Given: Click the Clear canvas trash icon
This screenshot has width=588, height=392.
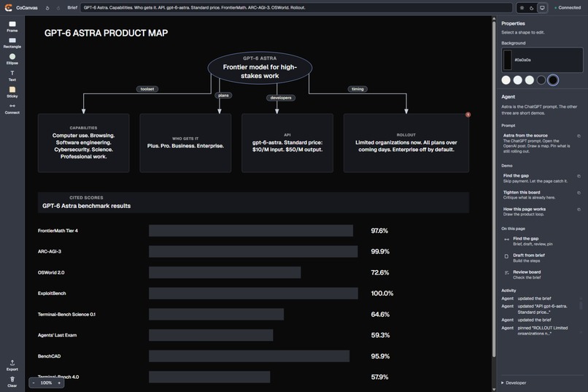Looking at the screenshot, I should click(x=12, y=382).
